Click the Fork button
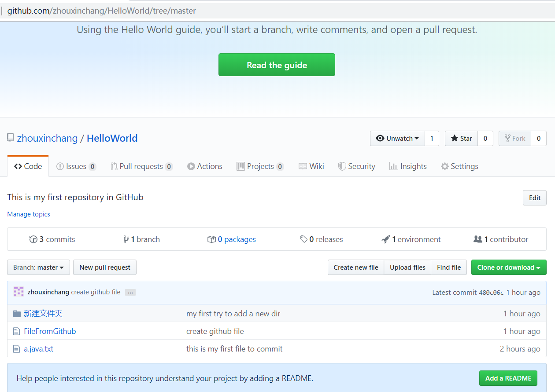The width and height of the screenshot is (555, 392). tap(515, 138)
